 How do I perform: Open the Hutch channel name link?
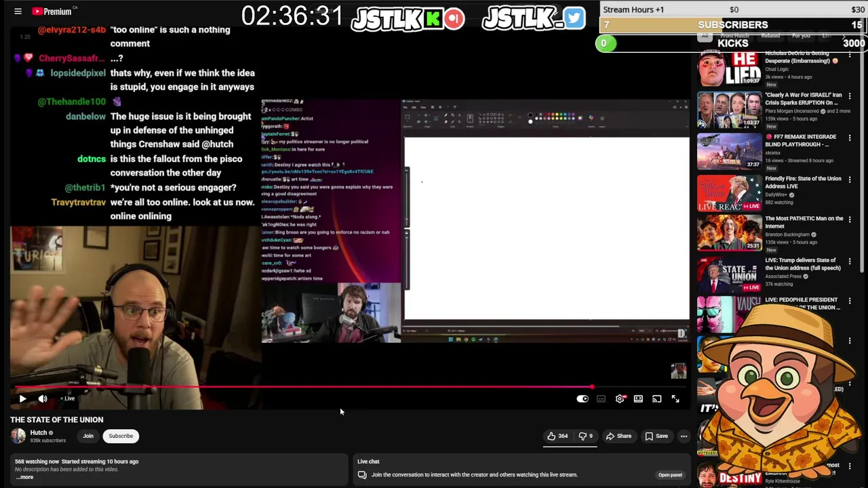[39, 432]
